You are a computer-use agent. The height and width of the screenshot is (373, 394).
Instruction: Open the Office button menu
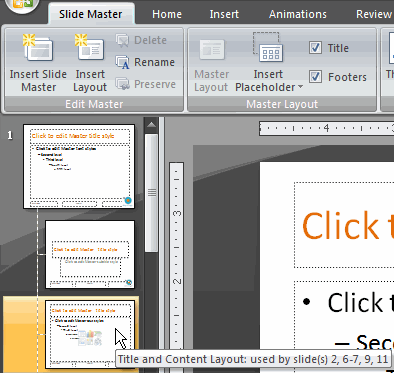click(21, 4)
